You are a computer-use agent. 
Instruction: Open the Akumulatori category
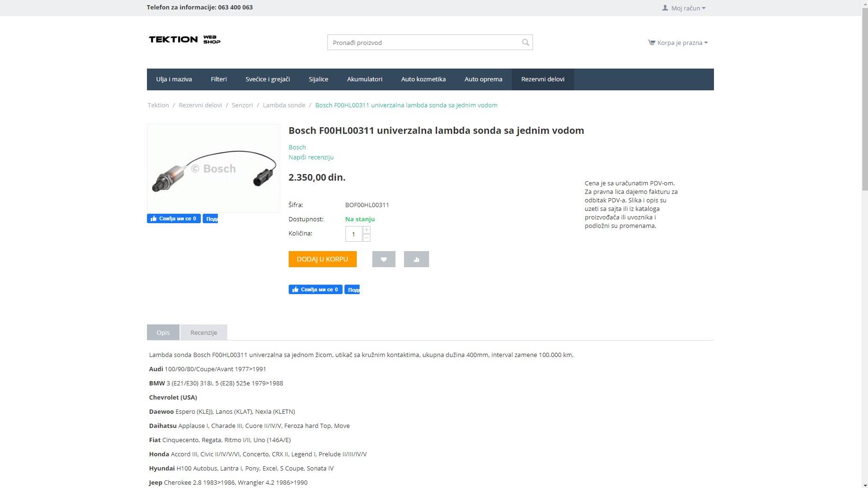click(364, 79)
